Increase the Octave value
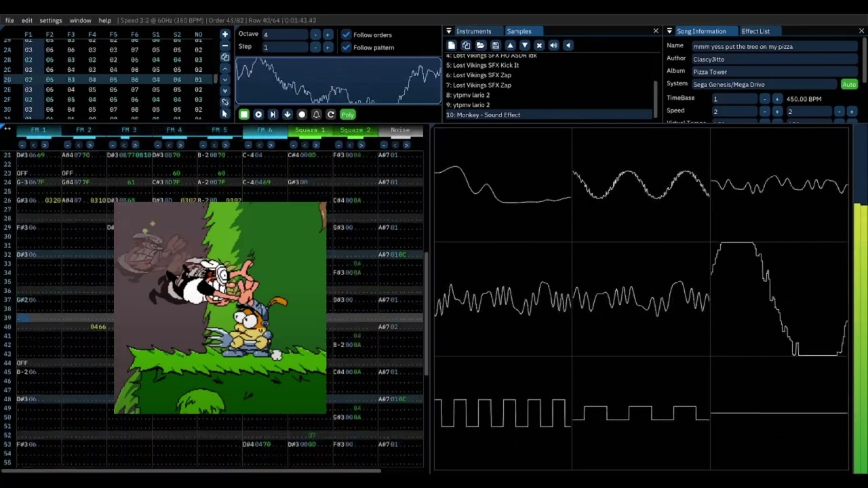 click(328, 35)
